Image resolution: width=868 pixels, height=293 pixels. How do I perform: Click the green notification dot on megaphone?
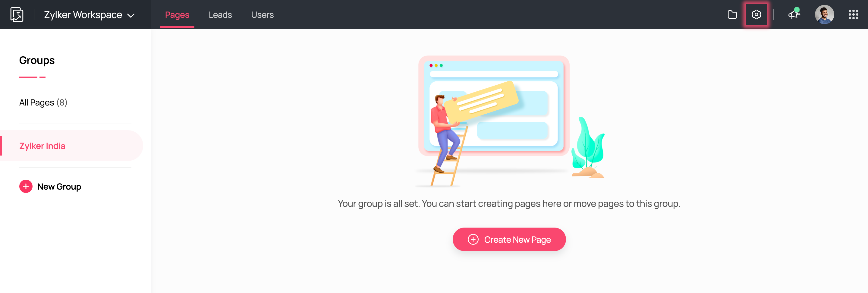pos(797,10)
